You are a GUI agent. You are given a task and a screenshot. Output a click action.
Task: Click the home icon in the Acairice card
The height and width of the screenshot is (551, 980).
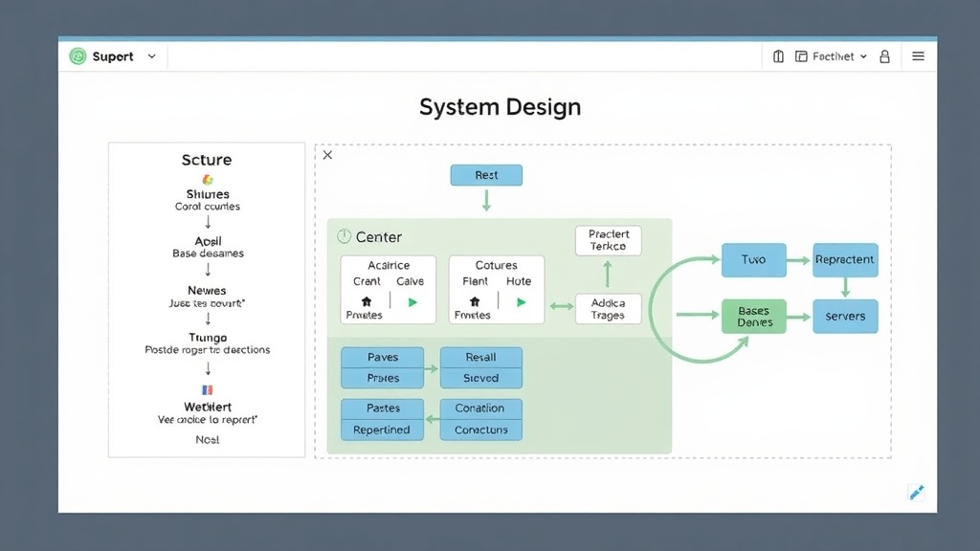pyautogui.click(x=366, y=301)
